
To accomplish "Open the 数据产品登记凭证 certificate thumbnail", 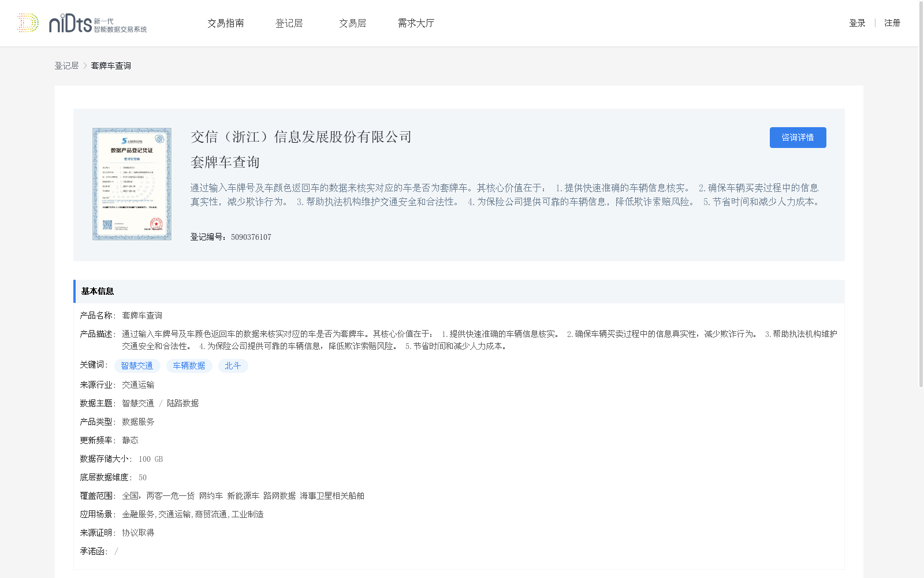I will point(132,184).
